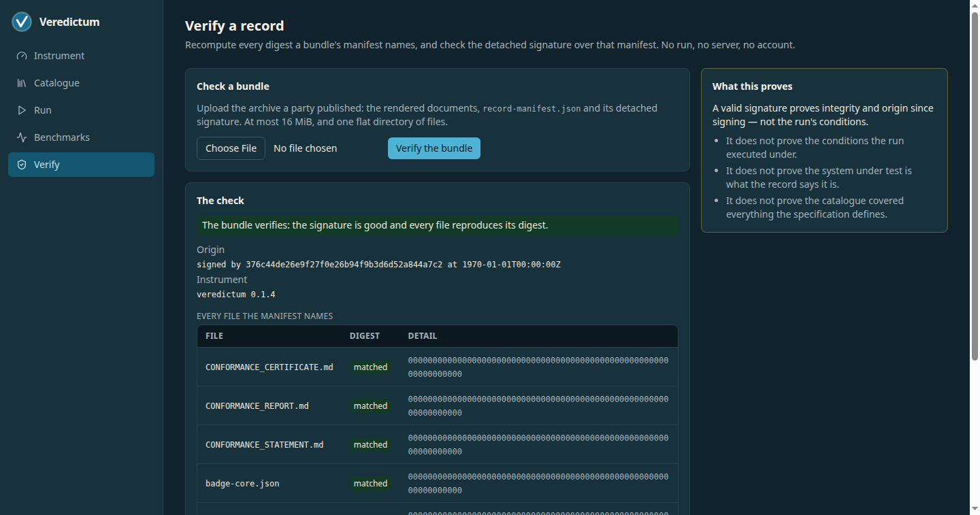This screenshot has height=515, width=980.
Task: Open the Instrument page
Action: (81, 56)
